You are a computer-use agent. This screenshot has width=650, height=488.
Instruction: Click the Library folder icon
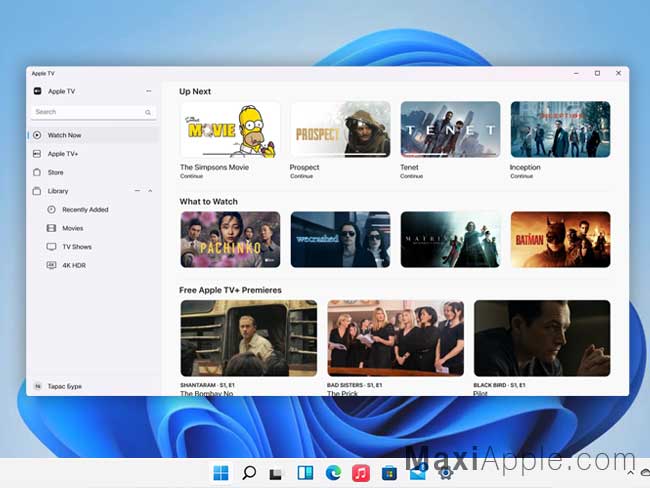click(x=37, y=191)
